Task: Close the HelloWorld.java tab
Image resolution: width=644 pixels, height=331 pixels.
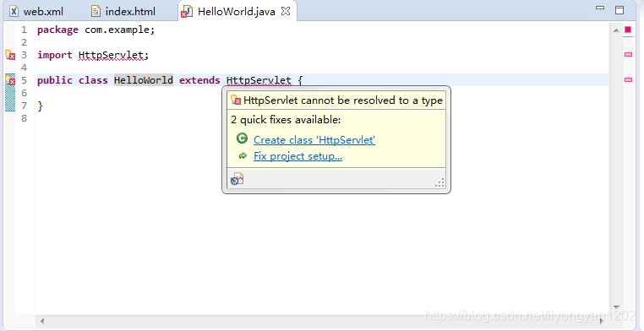Action: click(286, 11)
